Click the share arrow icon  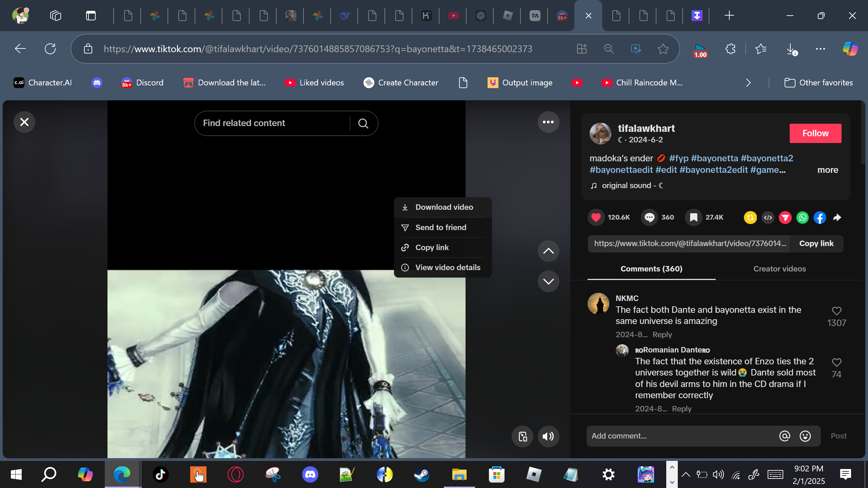pos(837,218)
